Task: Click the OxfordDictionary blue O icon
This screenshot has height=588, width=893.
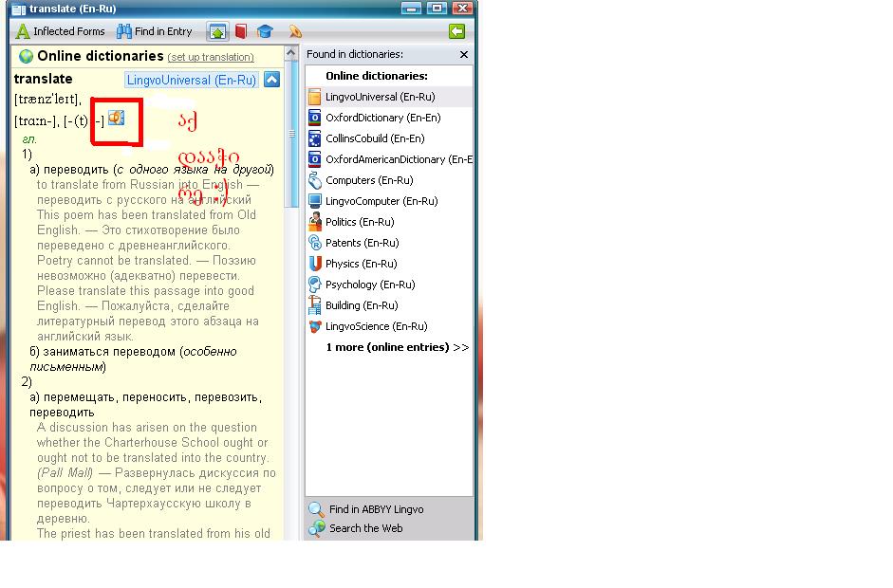Action: [x=314, y=118]
